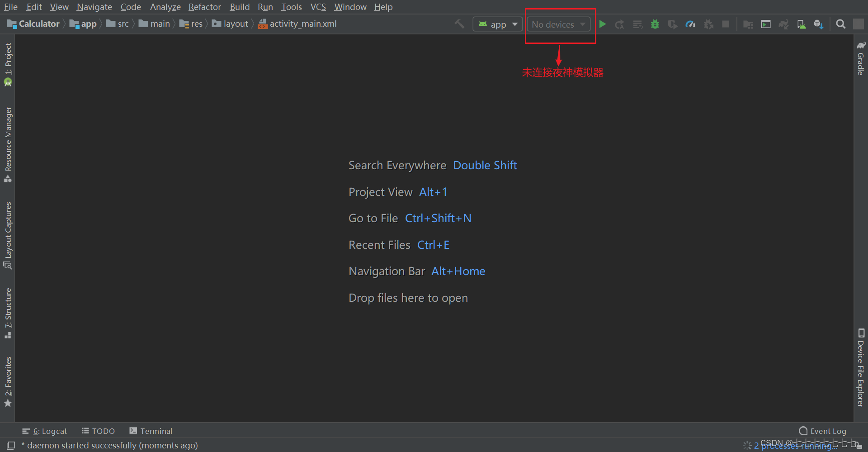Click the src breadcrumb folder
868x452 pixels.
point(118,24)
